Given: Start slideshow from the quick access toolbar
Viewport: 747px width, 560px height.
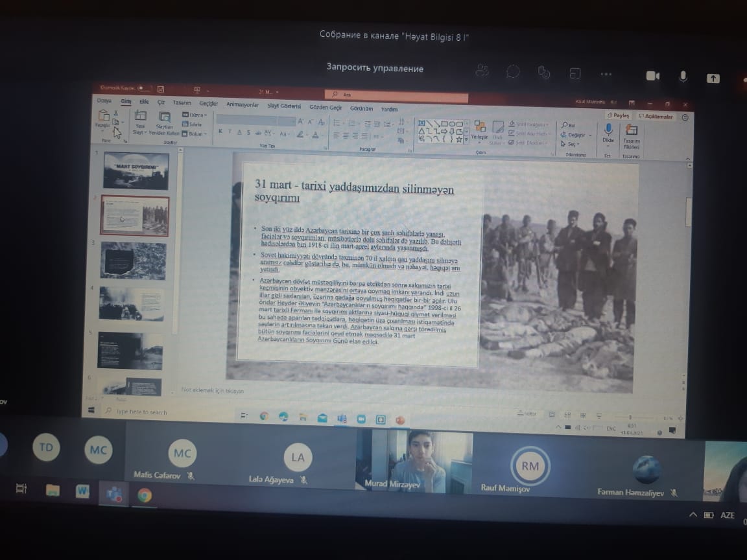Looking at the screenshot, I should click(x=196, y=89).
